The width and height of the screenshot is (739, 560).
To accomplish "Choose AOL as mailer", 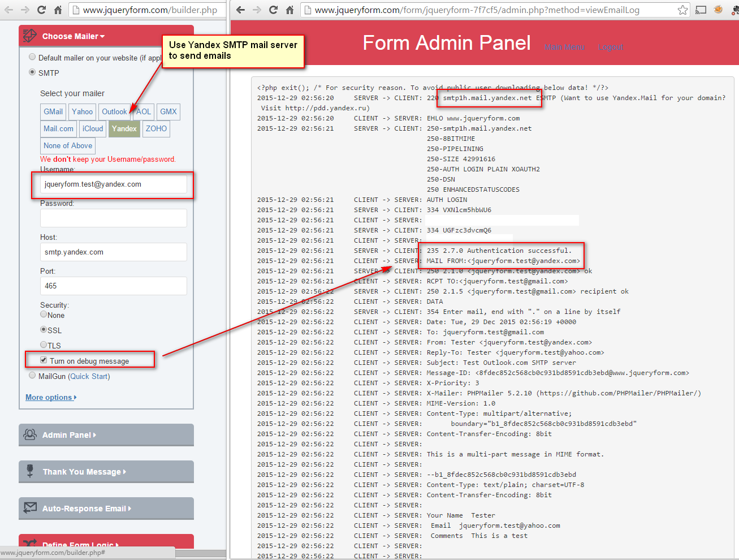I will pyautogui.click(x=144, y=112).
